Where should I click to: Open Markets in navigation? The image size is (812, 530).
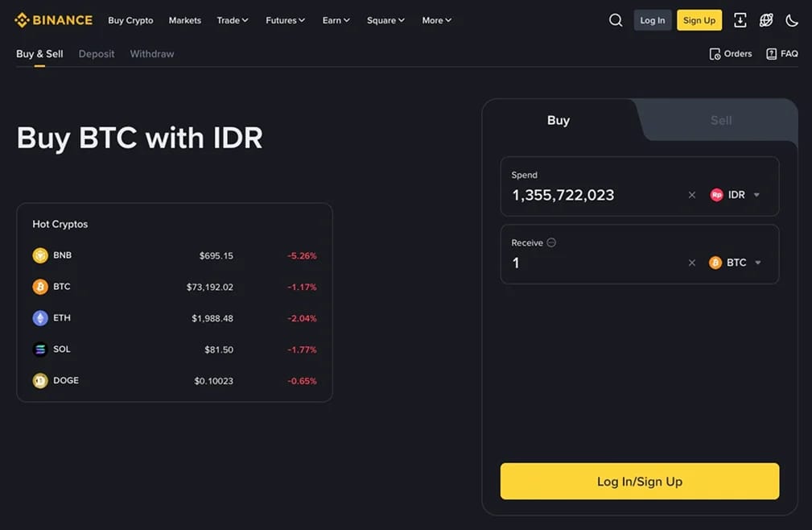185,20
